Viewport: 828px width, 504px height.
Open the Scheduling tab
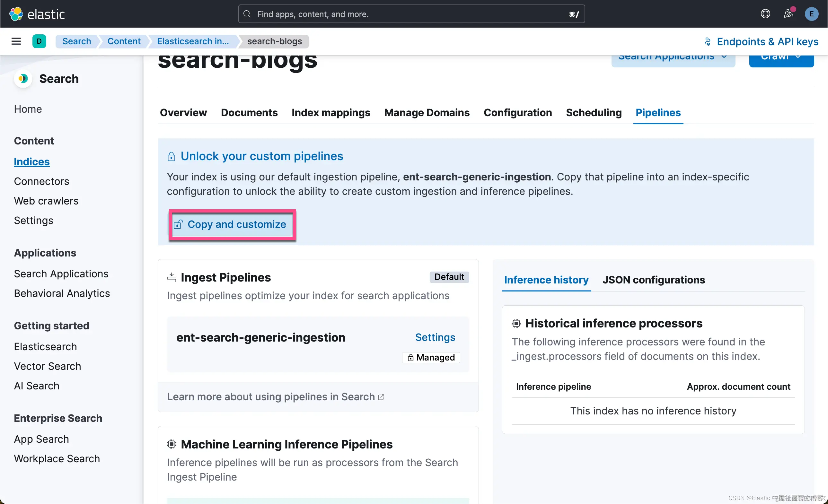pyautogui.click(x=594, y=112)
